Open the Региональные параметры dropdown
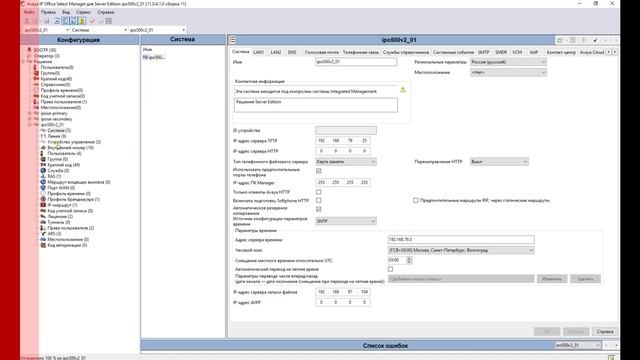This screenshot has height=360, width=640. click(x=508, y=62)
